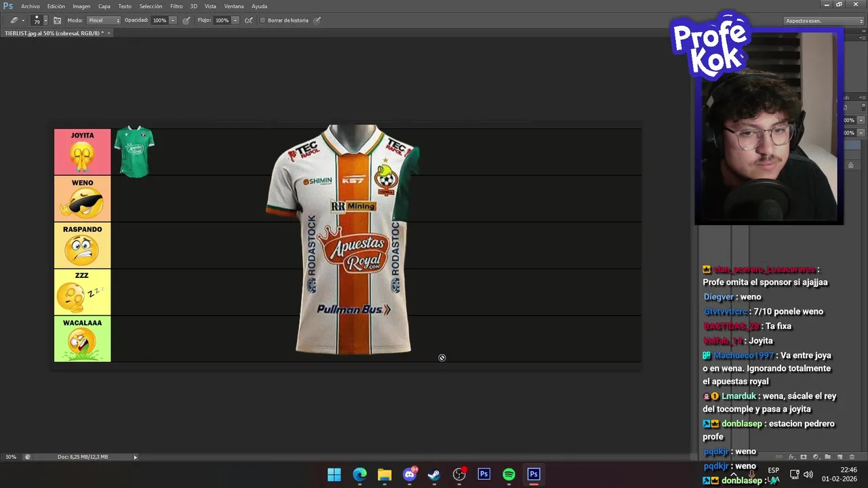The image size is (868, 488).
Task: Expand the Flujo slider arrow
Action: pyautogui.click(x=235, y=20)
